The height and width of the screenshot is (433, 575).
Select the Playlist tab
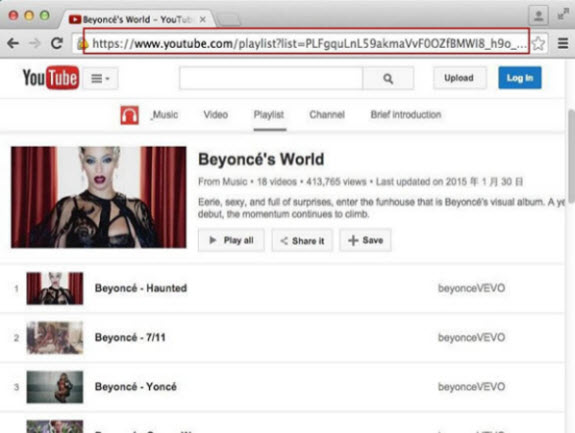click(x=269, y=115)
